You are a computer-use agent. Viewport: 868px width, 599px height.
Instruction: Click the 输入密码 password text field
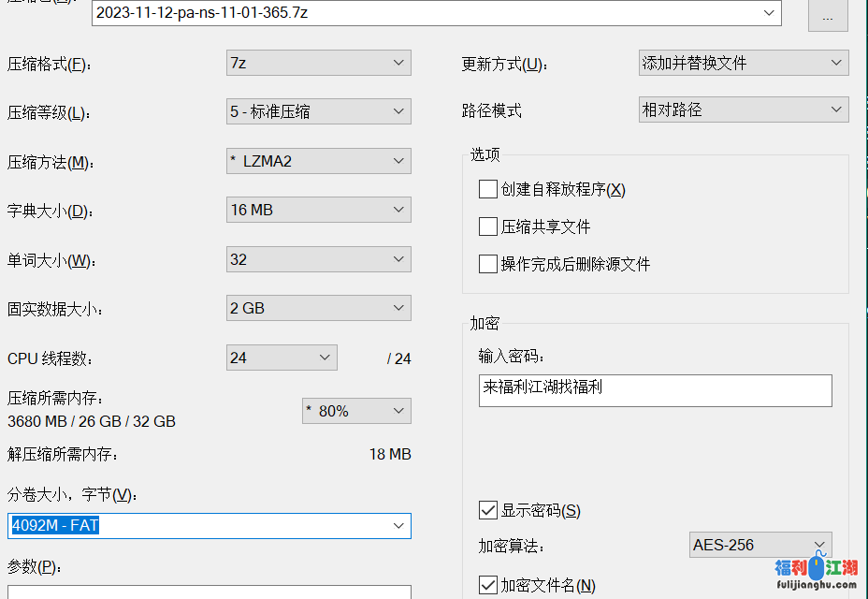click(x=655, y=390)
